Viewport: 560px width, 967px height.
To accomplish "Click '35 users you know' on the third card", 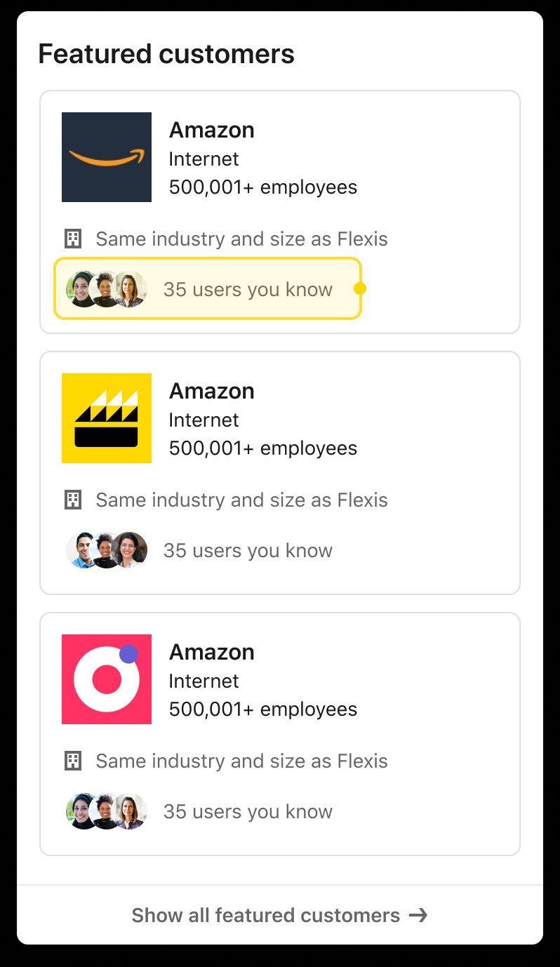I will (246, 811).
